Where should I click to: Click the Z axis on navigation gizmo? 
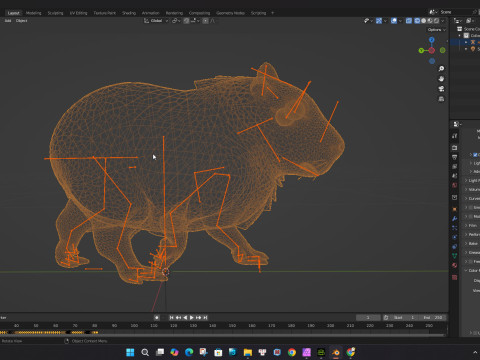tap(432, 40)
